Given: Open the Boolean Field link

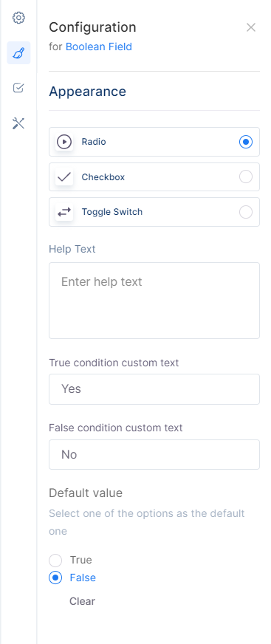Looking at the screenshot, I should [x=99, y=47].
